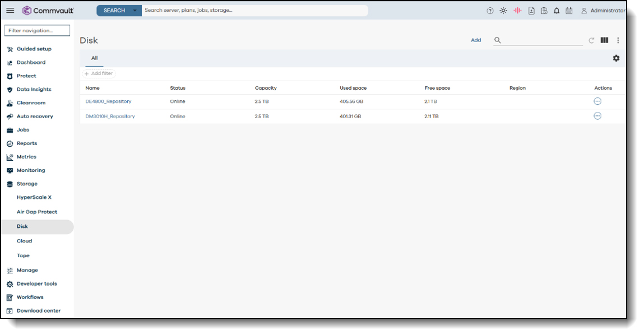644x336 pixels.
Task: Open the column chooser icon
Action: 605,40
